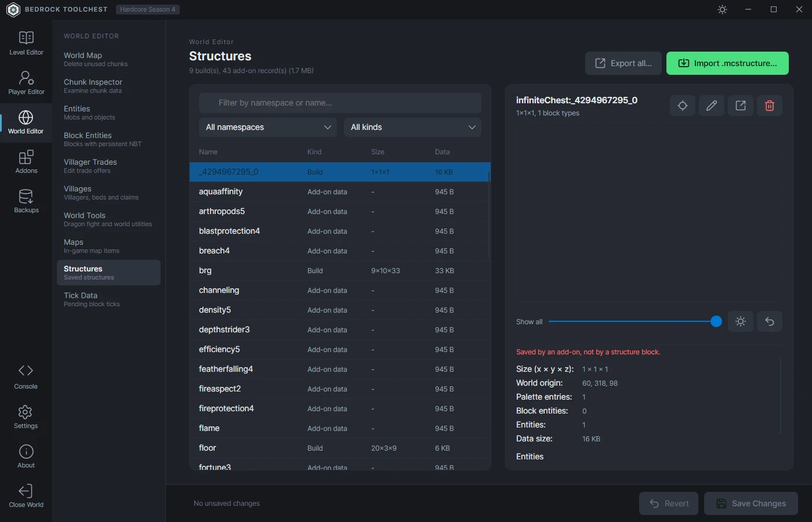This screenshot has height=522, width=812.
Task: Click Close World in the sidebar
Action: pos(26,496)
